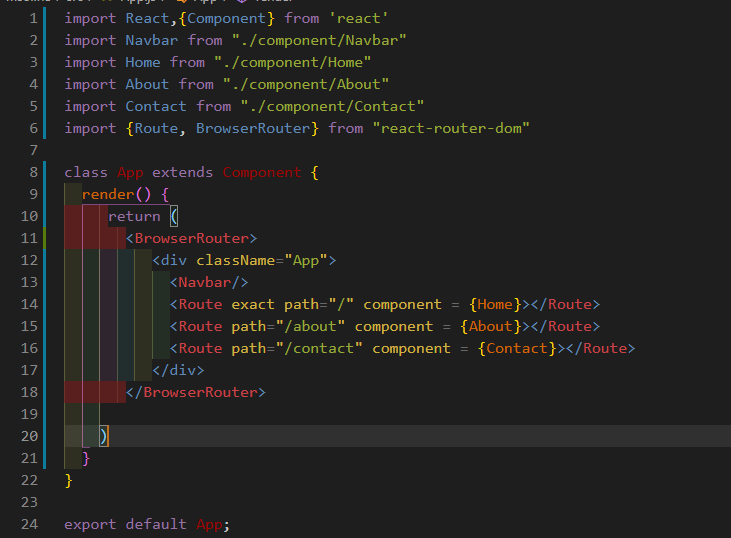Click the "./component/About" import path string
The height and width of the screenshot is (538, 731).
pos(305,84)
